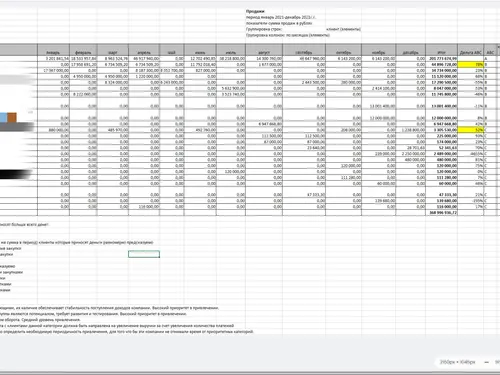This screenshot has height=375, width=500.
Task: Select the 8 324 000,00 cell in март
Action: point(113,82)
